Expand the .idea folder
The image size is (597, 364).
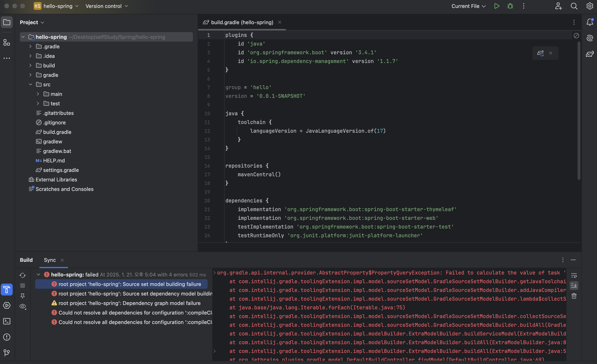(x=31, y=56)
